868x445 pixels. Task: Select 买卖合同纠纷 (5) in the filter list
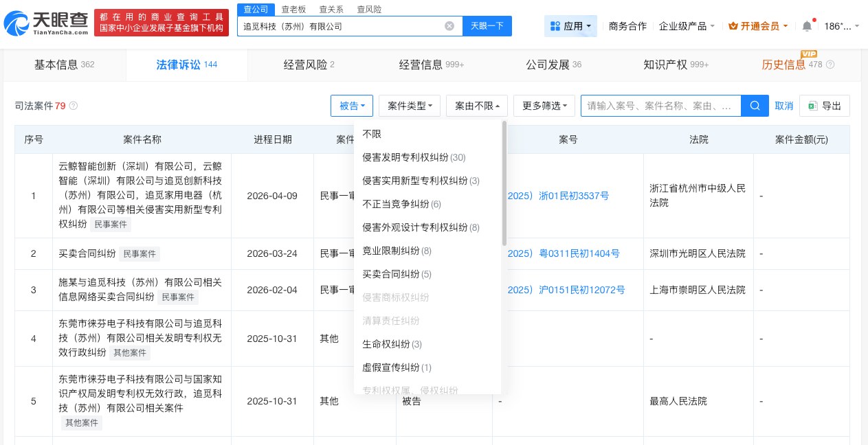[x=397, y=274]
